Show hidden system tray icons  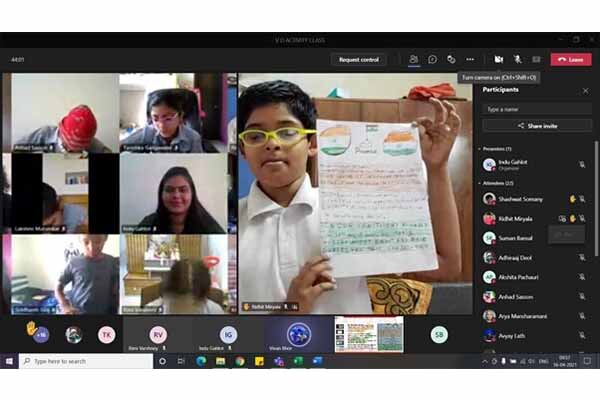tap(484, 361)
